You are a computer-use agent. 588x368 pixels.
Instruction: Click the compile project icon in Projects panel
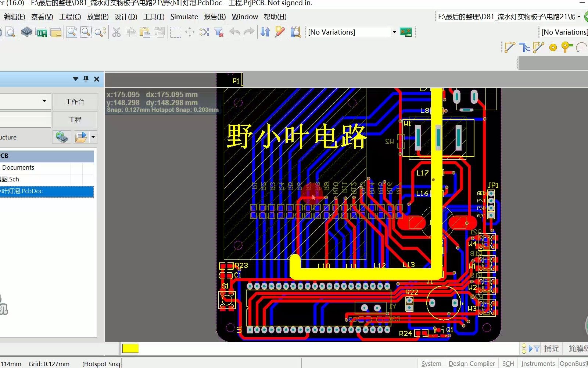(x=62, y=138)
